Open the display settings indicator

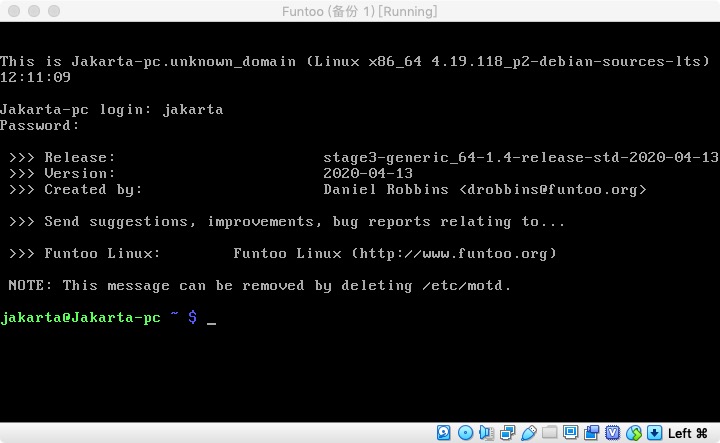[571, 432]
